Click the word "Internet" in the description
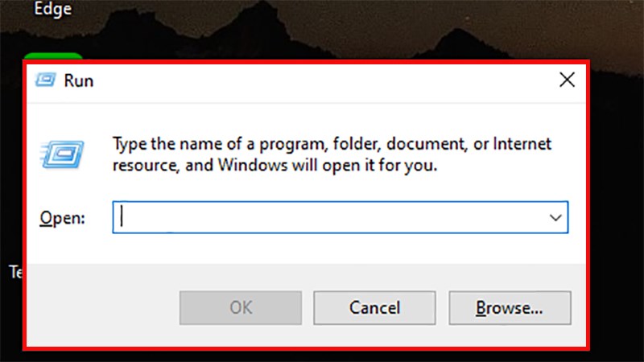644x362 pixels. [x=522, y=144]
